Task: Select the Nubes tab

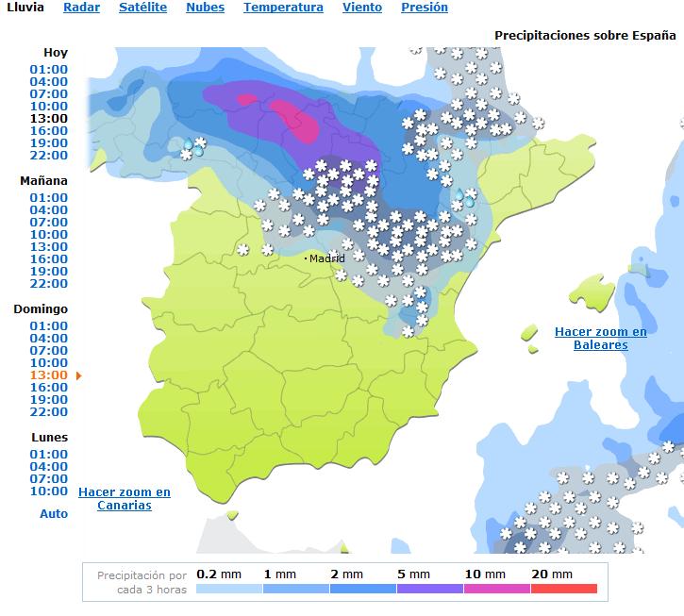Action: (x=205, y=8)
